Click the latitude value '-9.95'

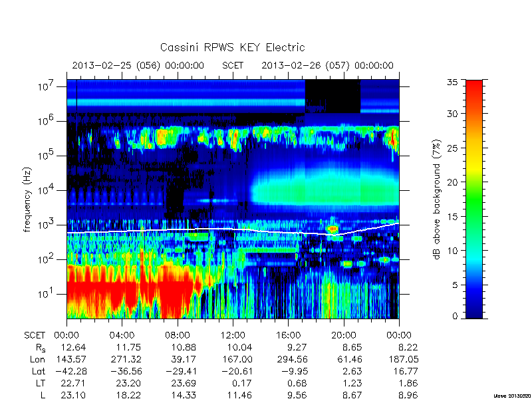pyautogui.click(x=295, y=372)
